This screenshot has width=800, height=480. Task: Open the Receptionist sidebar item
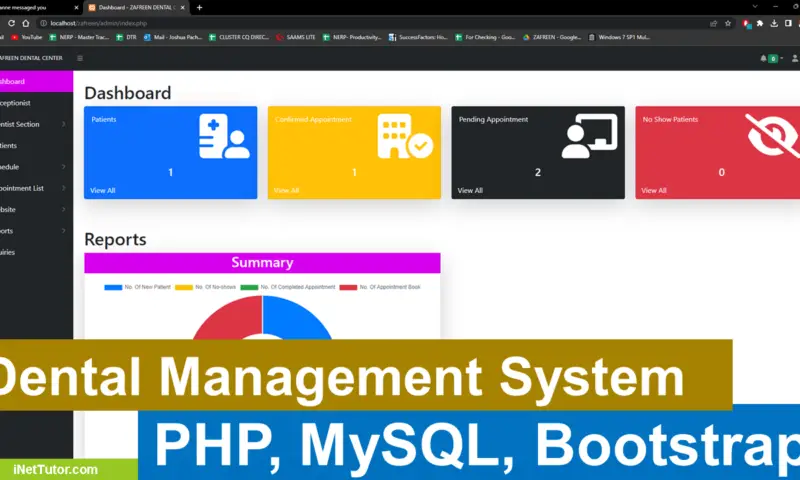pos(30,102)
